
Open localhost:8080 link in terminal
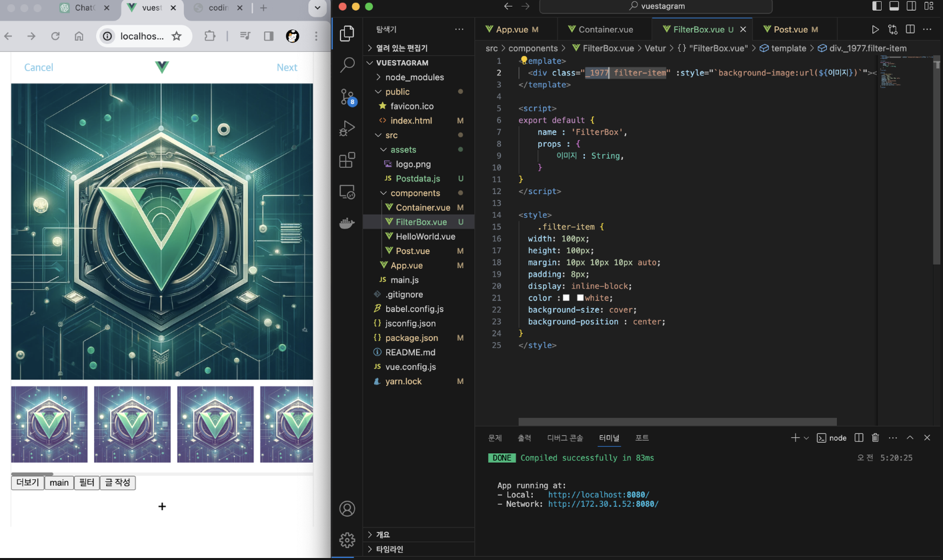pyautogui.click(x=599, y=495)
